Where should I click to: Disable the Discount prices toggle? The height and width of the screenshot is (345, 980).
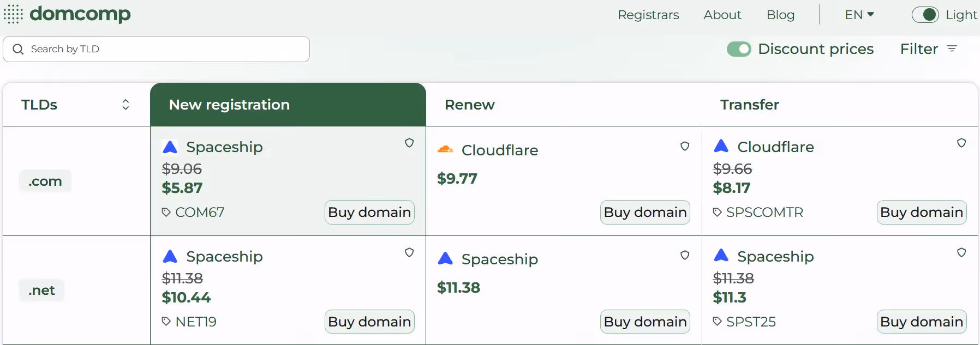coord(739,49)
